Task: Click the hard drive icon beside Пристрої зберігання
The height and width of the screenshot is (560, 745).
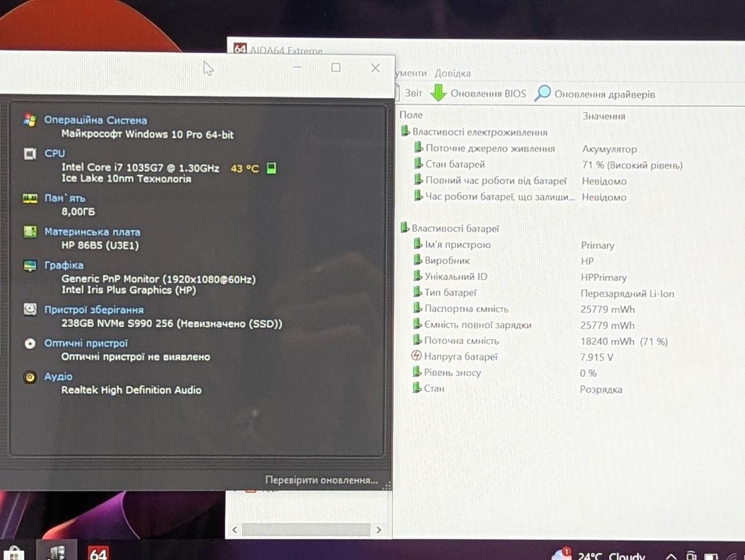Action: click(x=30, y=309)
